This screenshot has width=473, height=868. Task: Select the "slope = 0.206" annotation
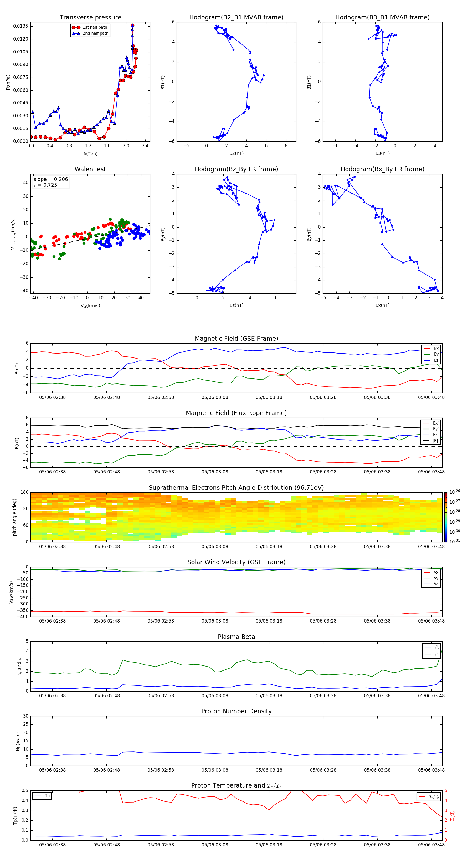pyautogui.click(x=51, y=179)
